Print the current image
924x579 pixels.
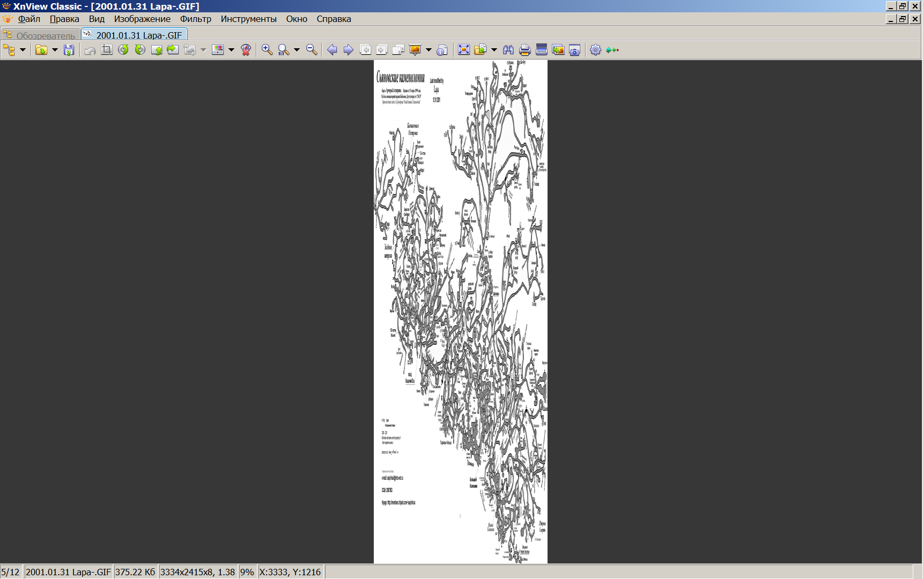pyautogui.click(x=525, y=50)
